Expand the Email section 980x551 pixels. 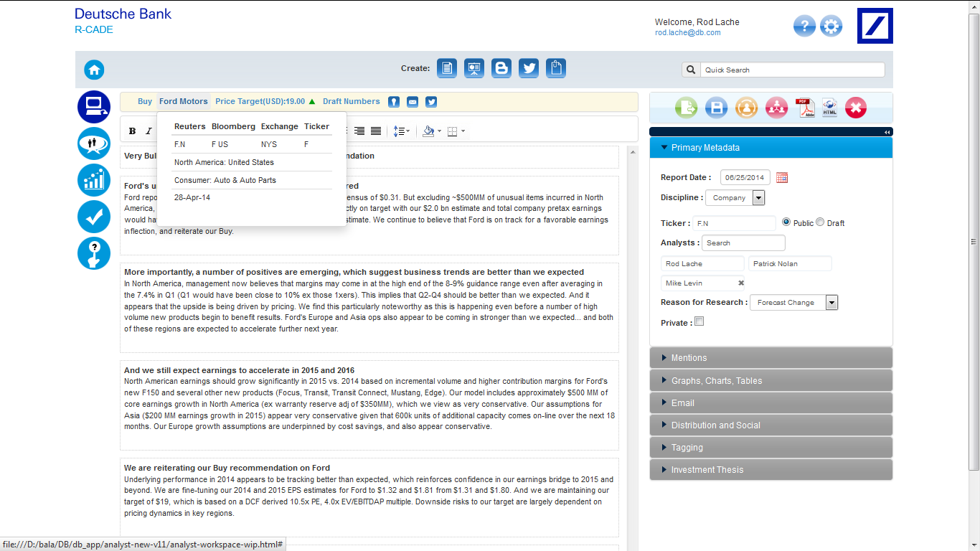tap(771, 402)
